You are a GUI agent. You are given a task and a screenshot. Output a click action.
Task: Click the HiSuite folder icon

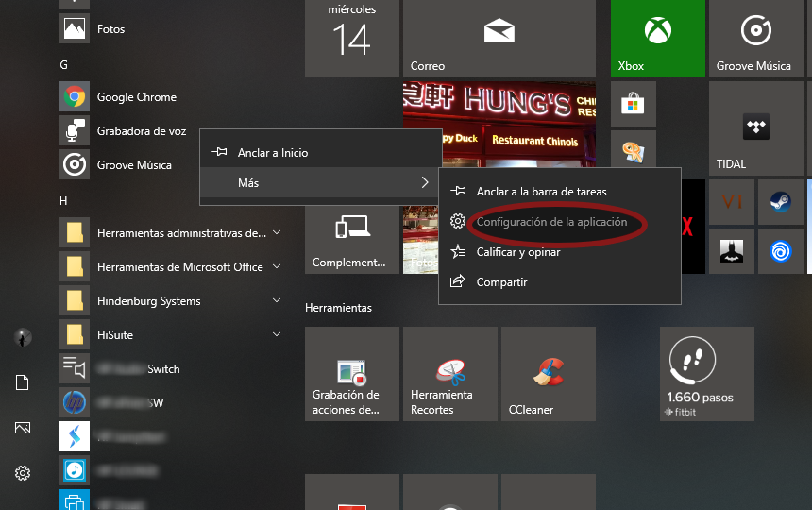[x=75, y=334]
